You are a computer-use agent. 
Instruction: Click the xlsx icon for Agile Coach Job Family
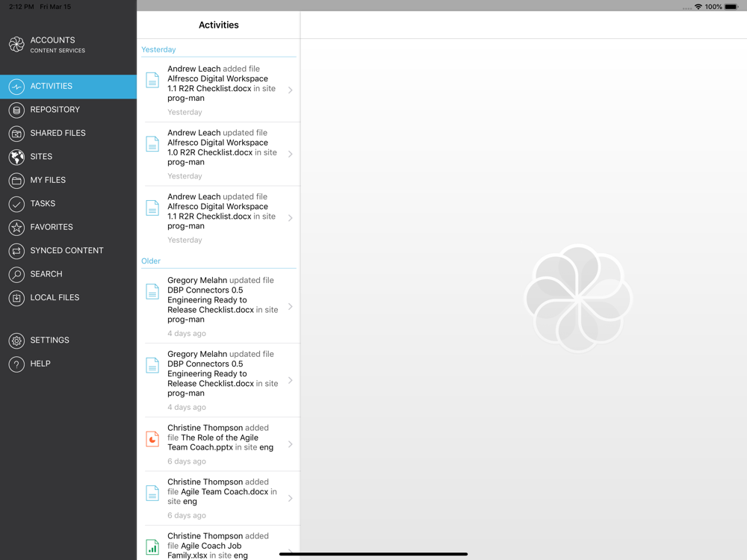pos(152,547)
